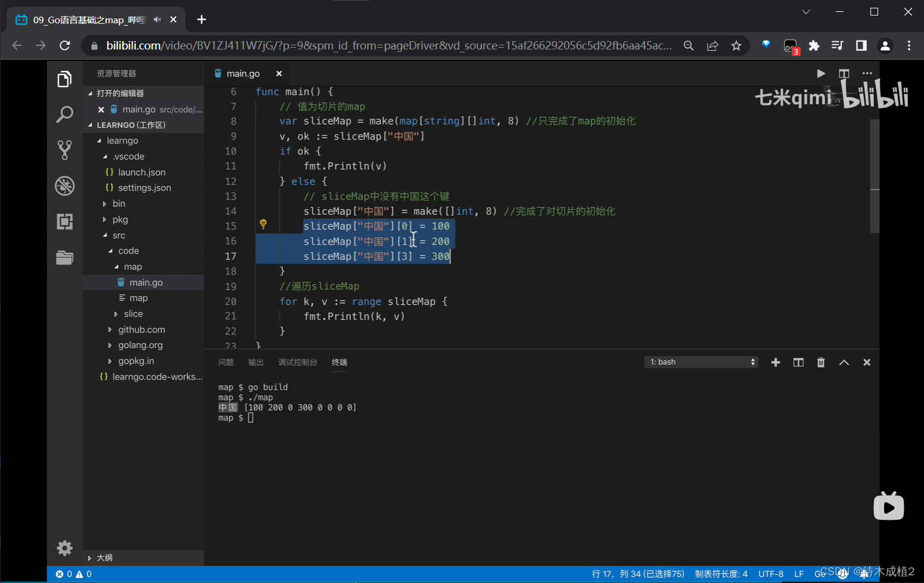This screenshot has height=583, width=924.
Task: Open the folder icon view in activity bar
Action: tap(64, 257)
